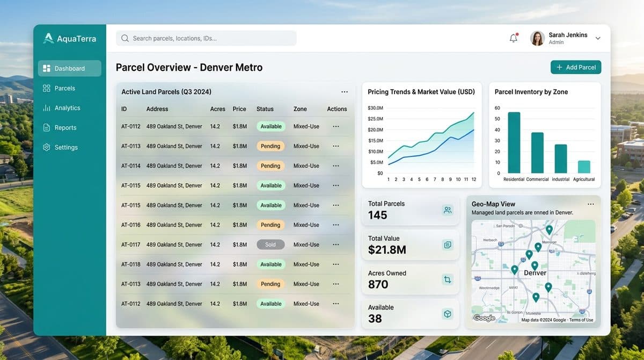Click the Total Value card icon
The width and height of the screenshot is (644, 360).
tap(448, 245)
